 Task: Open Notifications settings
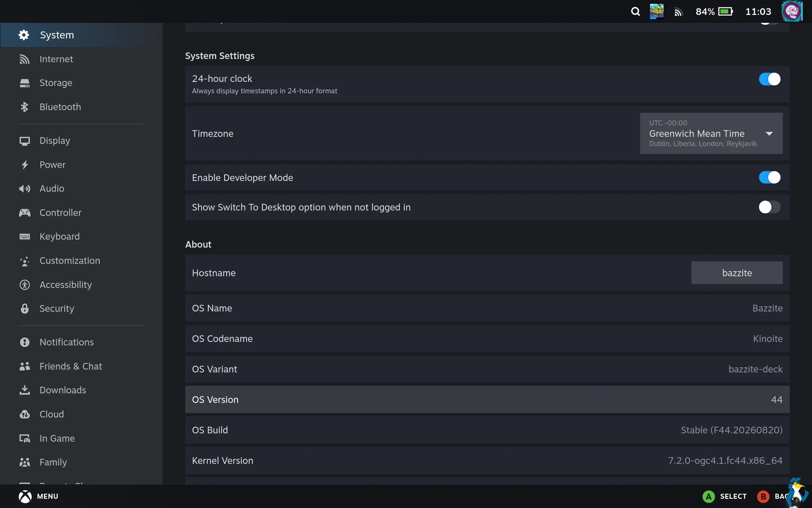[x=81, y=342]
